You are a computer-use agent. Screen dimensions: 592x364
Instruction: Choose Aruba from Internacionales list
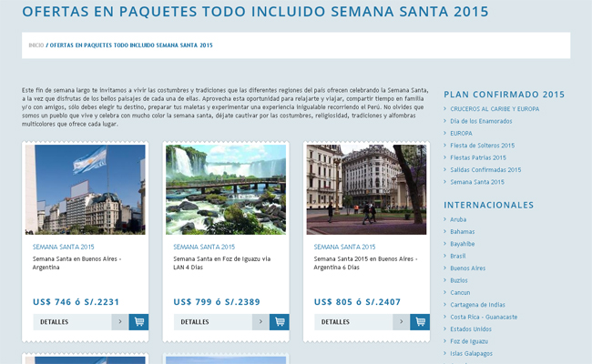[458, 219]
